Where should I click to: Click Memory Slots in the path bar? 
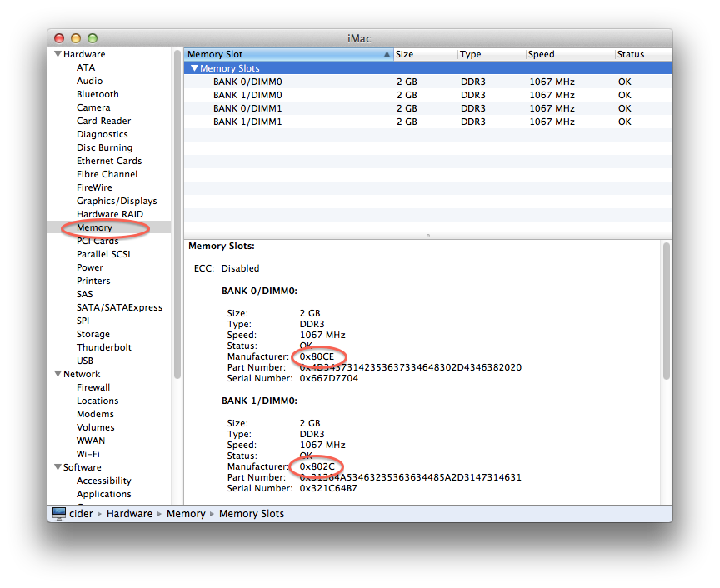[252, 514]
